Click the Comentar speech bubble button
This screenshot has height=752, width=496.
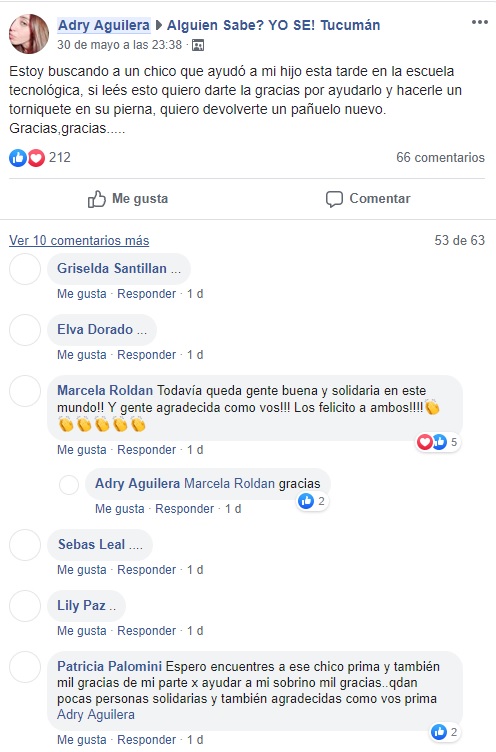click(x=368, y=199)
